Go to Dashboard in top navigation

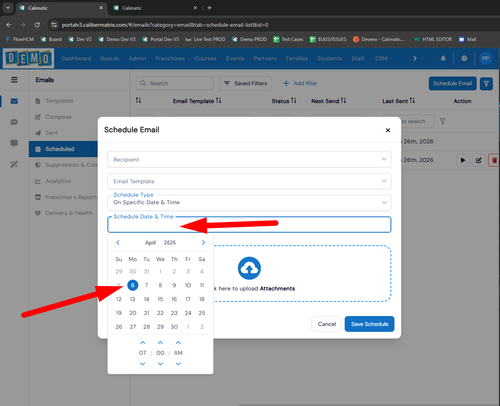click(76, 58)
